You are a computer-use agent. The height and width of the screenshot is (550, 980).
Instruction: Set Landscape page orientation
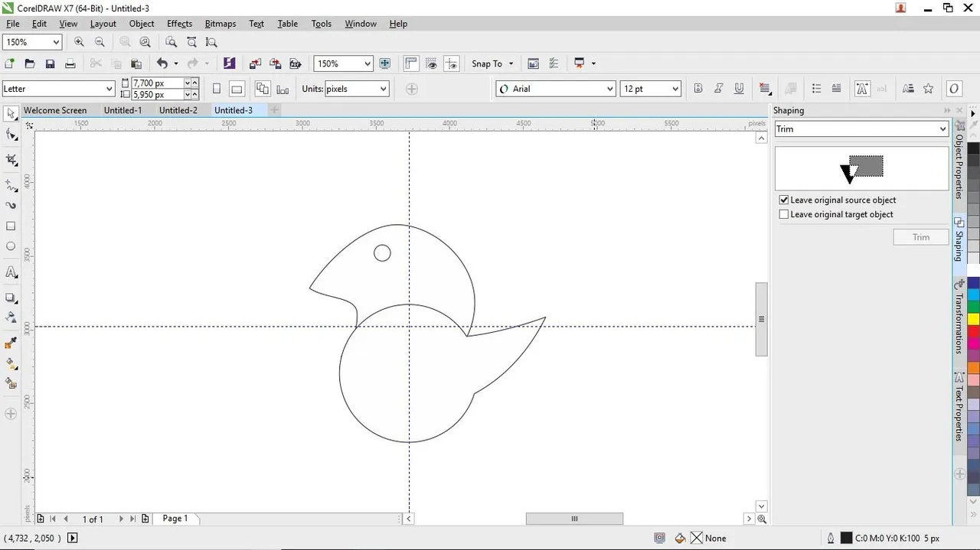pyautogui.click(x=237, y=89)
